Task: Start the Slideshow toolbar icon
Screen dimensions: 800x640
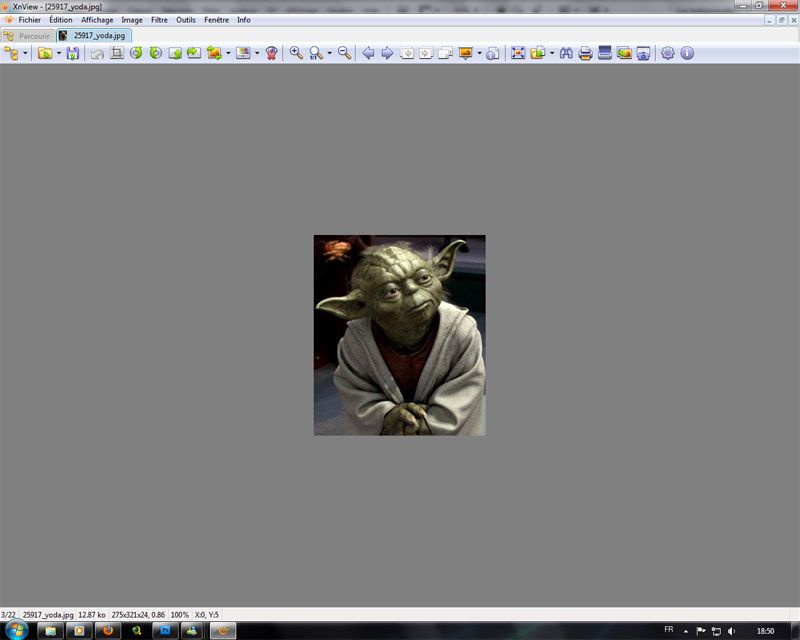Action: pyautogui.click(x=465, y=53)
